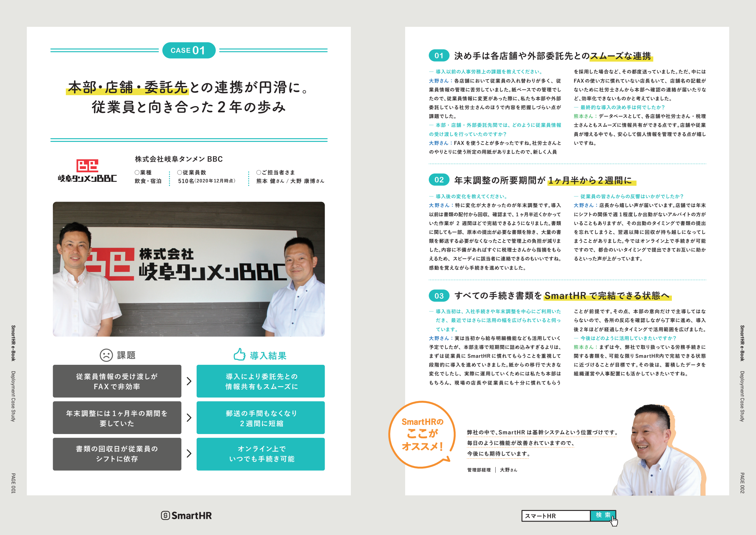Click 従業員と向き合った2年の歩み subtitle
The image size is (756, 535).
point(189,107)
